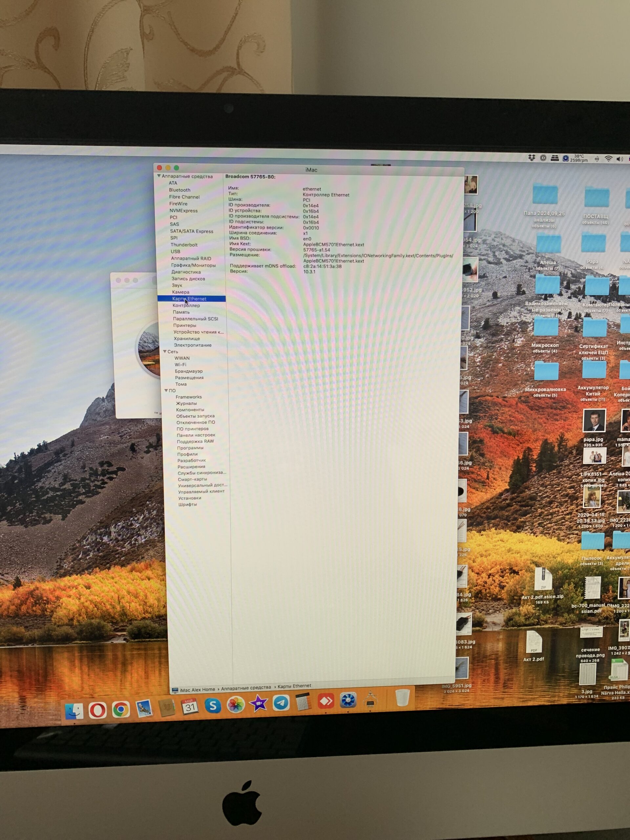This screenshot has height=840, width=630.
Task: Click Аппаратные средства in the path bar
Action: point(246,688)
